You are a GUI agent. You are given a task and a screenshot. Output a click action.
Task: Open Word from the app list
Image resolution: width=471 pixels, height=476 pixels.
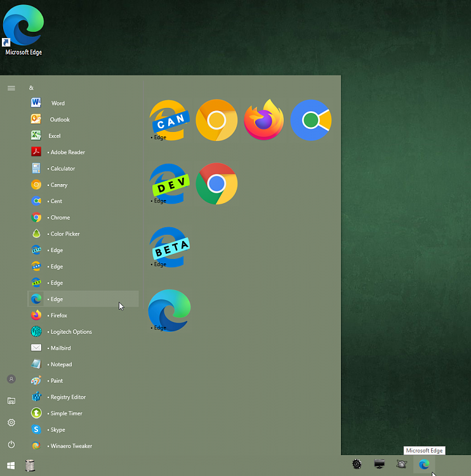[83, 103]
